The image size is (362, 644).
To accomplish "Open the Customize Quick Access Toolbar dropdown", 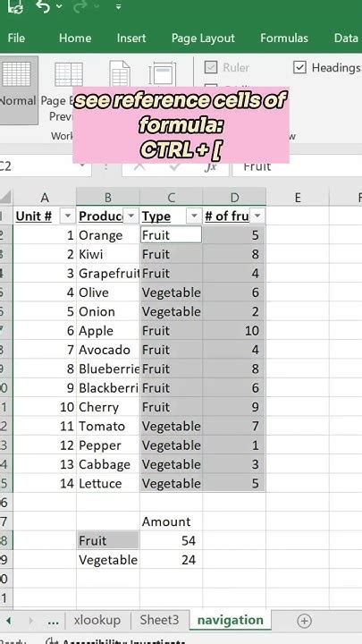I will point(118,6).
